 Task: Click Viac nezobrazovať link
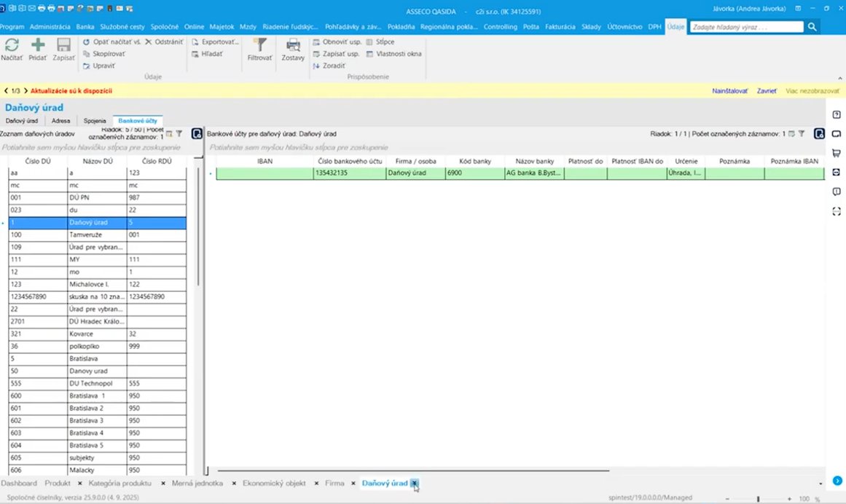[x=812, y=90]
